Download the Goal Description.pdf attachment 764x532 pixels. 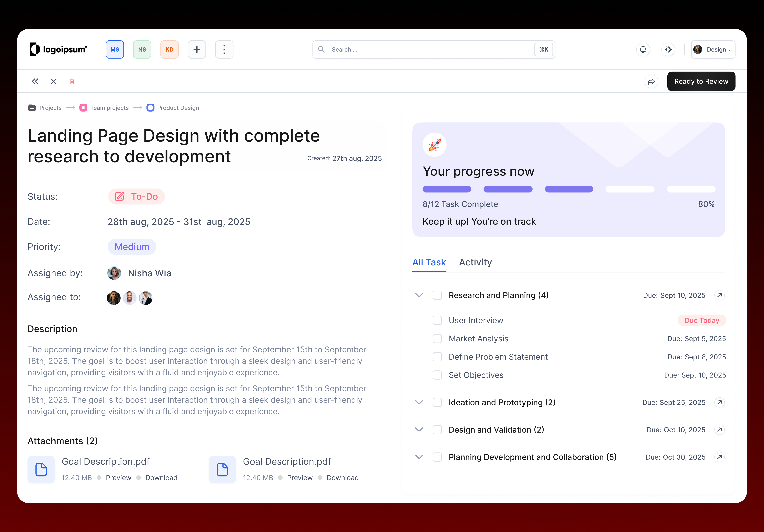coord(161,477)
